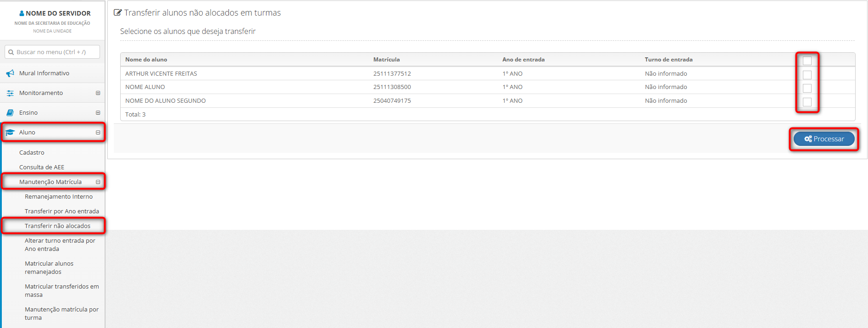Select the checkbox for ARTHUR VICENTE FREITAS

tap(807, 75)
